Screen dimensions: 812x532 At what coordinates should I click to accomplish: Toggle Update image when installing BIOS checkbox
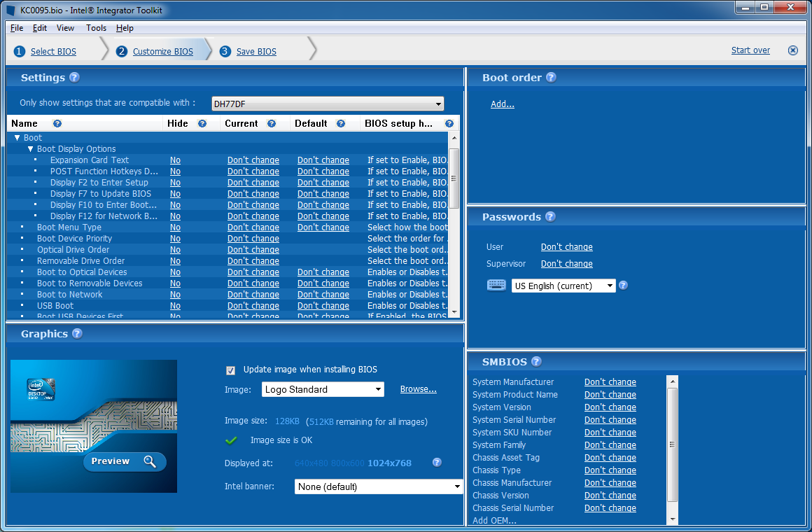[x=231, y=370]
